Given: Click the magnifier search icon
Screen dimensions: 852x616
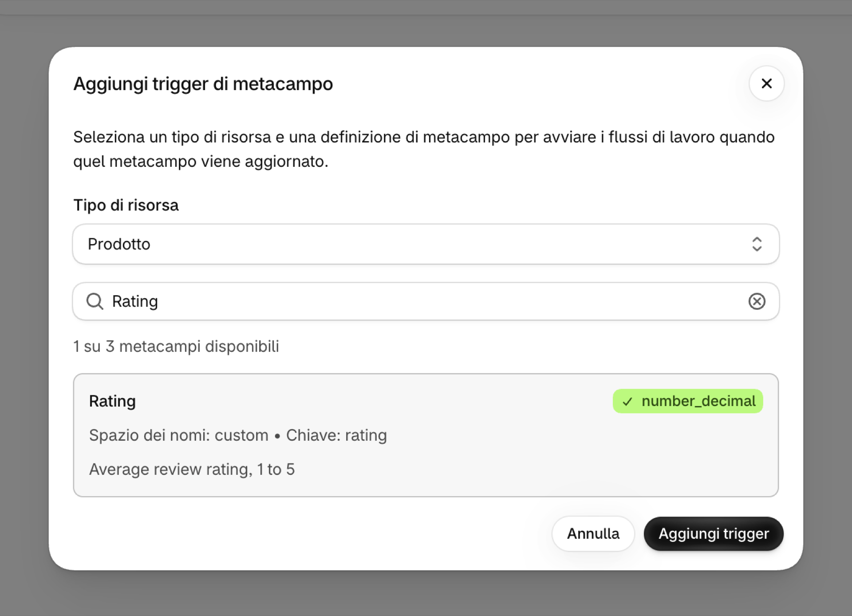Looking at the screenshot, I should point(95,301).
